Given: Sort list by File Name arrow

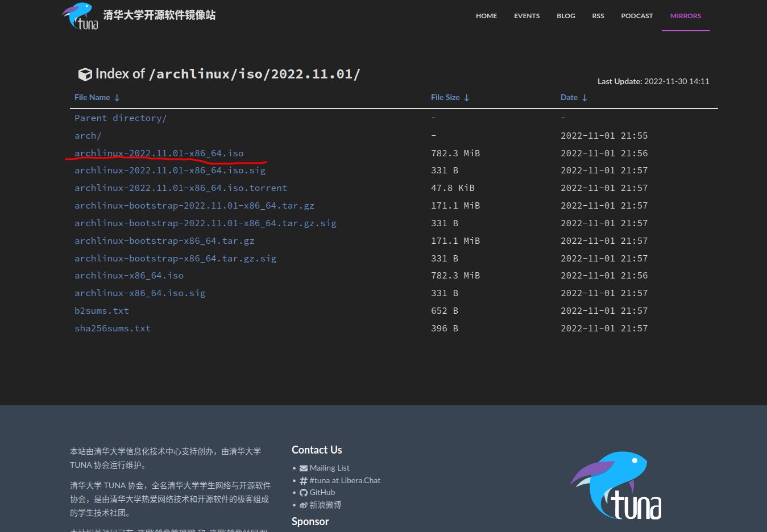Looking at the screenshot, I should 117,98.
